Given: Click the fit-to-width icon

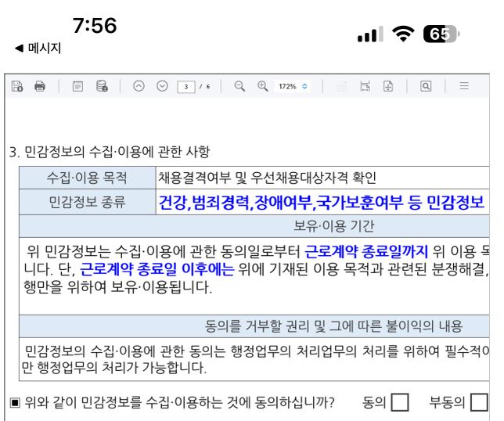Looking at the screenshot, I should [x=365, y=86].
